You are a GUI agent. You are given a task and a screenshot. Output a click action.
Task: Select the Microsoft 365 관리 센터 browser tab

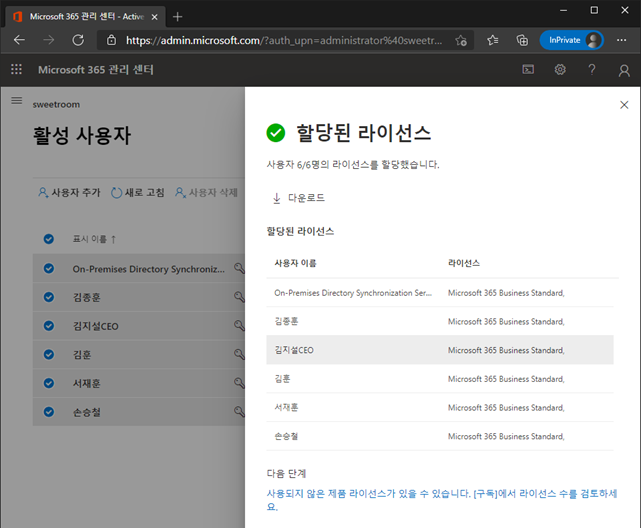(x=85, y=17)
